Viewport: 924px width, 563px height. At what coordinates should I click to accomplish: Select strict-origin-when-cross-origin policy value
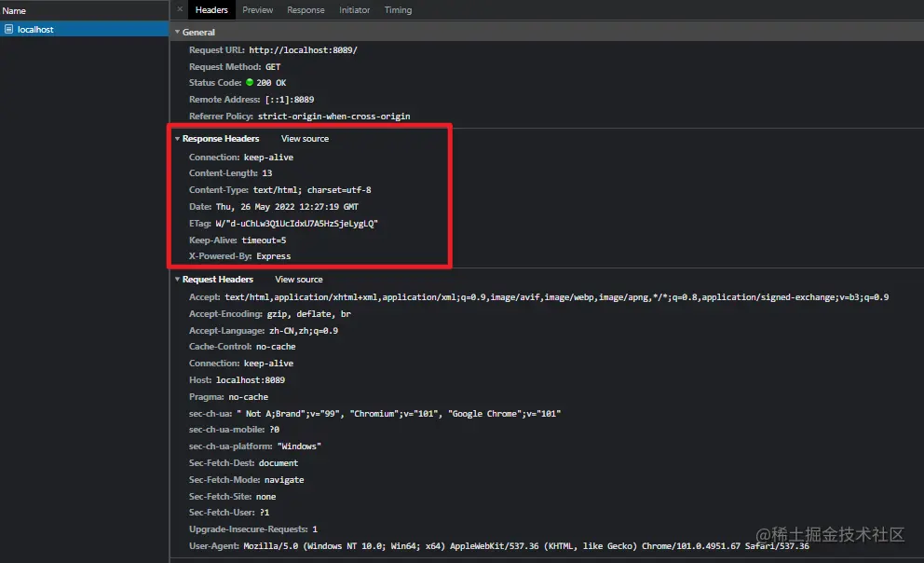pos(333,117)
